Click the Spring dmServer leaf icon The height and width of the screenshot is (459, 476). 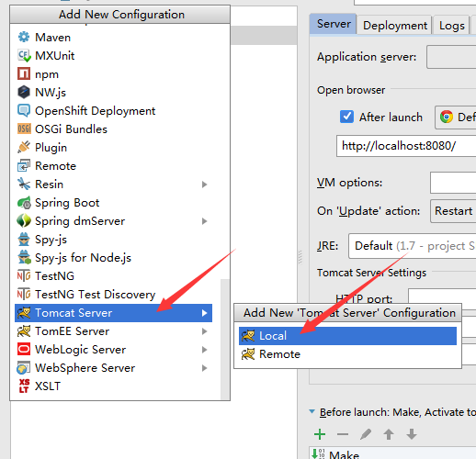[24, 221]
